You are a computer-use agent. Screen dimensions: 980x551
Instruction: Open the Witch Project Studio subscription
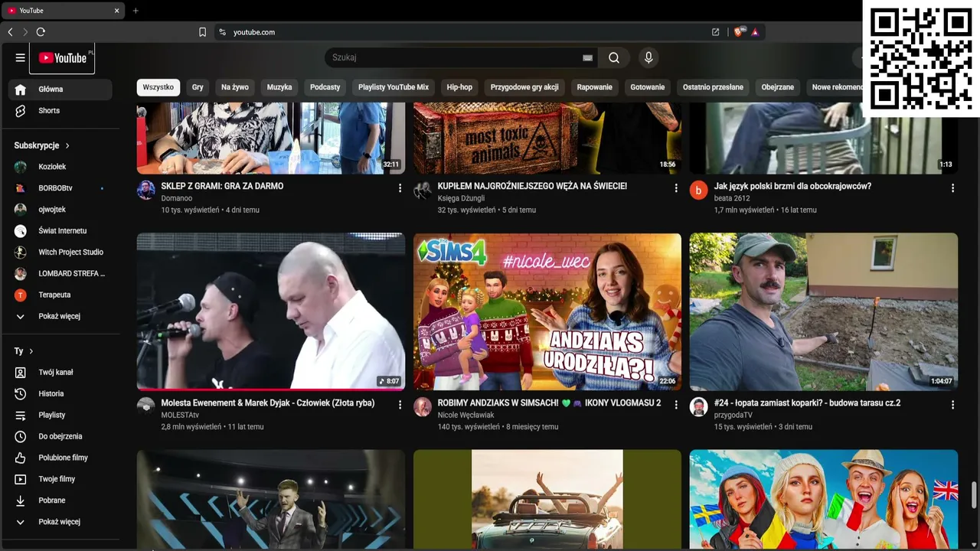[60, 253]
